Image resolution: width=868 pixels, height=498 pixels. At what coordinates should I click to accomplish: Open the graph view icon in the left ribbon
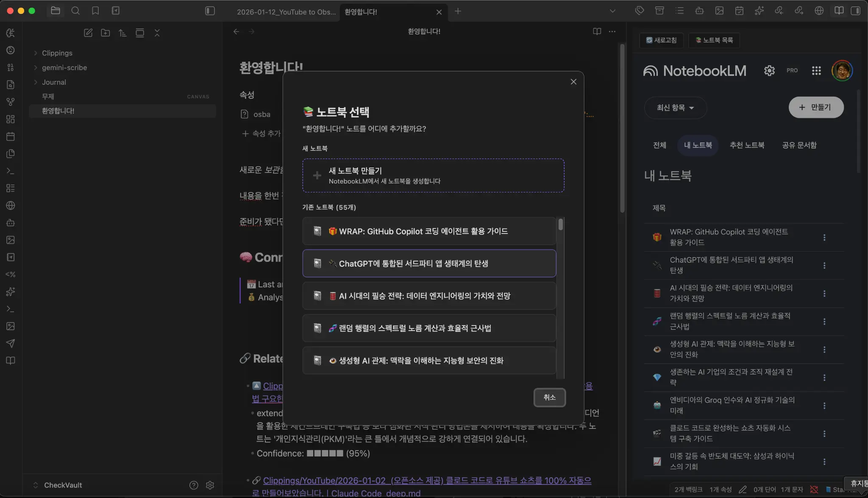[x=11, y=102]
